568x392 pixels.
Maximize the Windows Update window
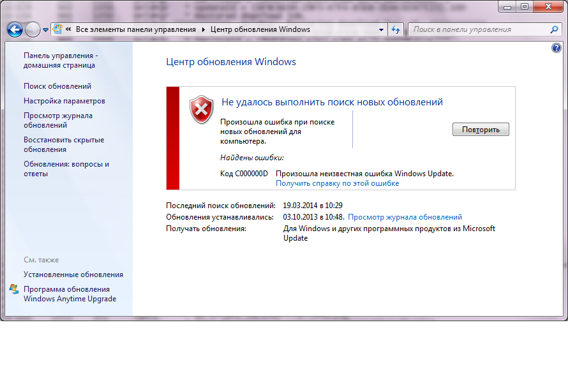click(524, 6)
